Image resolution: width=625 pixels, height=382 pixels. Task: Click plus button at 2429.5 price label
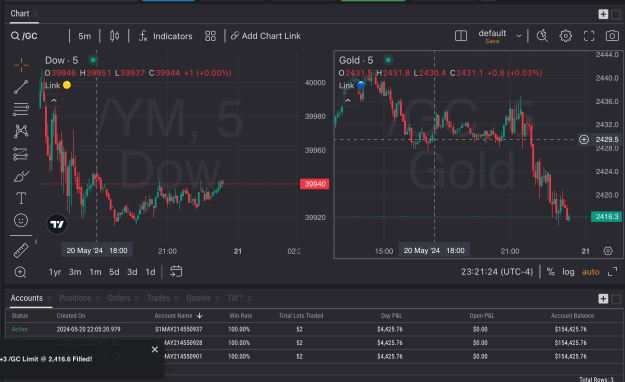click(584, 139)
